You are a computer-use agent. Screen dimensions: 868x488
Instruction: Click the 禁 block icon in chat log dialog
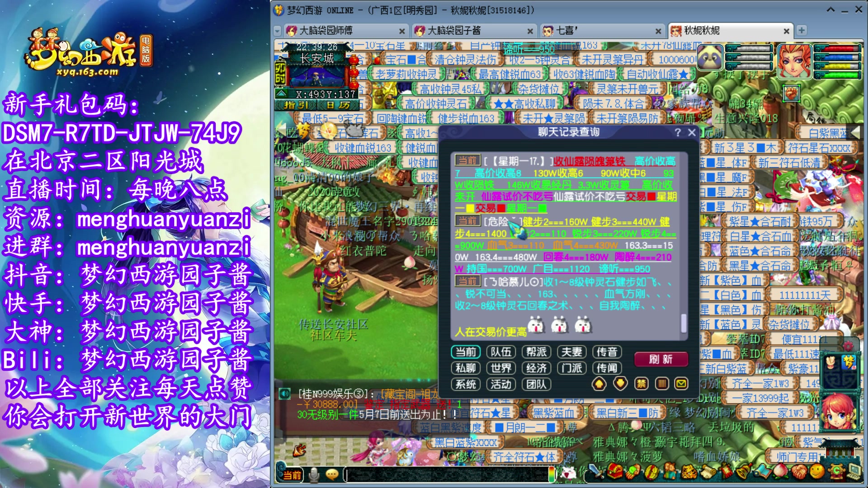(x=641, y=384)
